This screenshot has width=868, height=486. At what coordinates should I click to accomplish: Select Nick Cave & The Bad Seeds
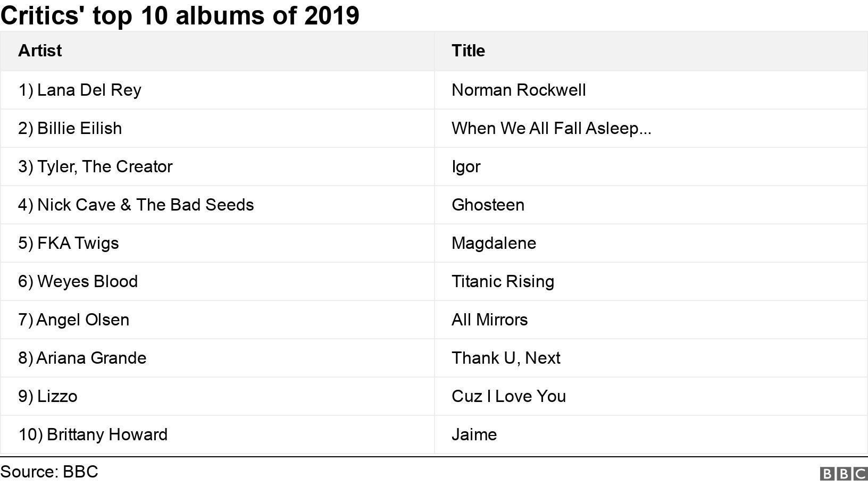136,205
